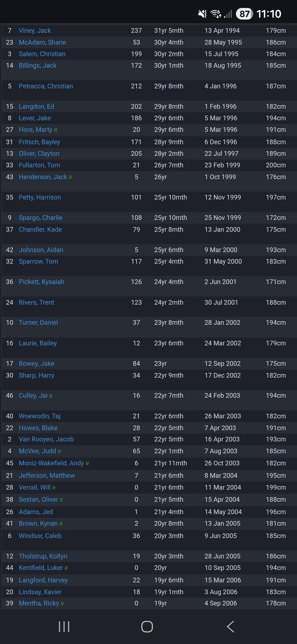Open recent apps with the three-bar icon

click(x=64, y=627)
